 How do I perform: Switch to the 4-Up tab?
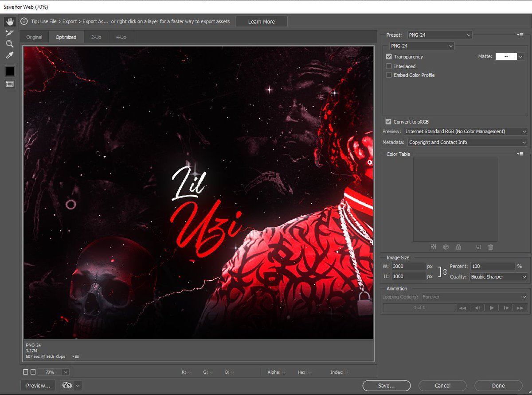click(121, 37)
